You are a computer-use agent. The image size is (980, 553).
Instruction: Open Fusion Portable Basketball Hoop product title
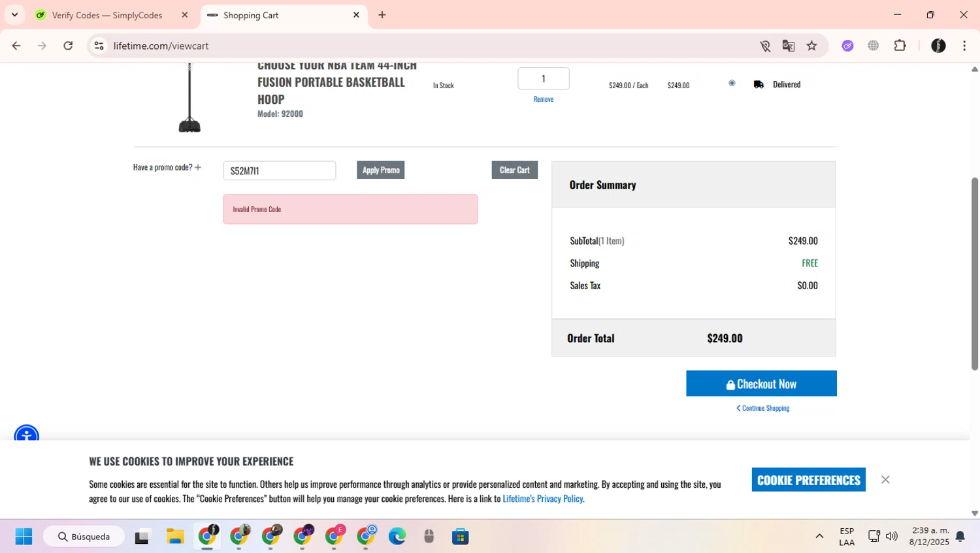(336, 82)
